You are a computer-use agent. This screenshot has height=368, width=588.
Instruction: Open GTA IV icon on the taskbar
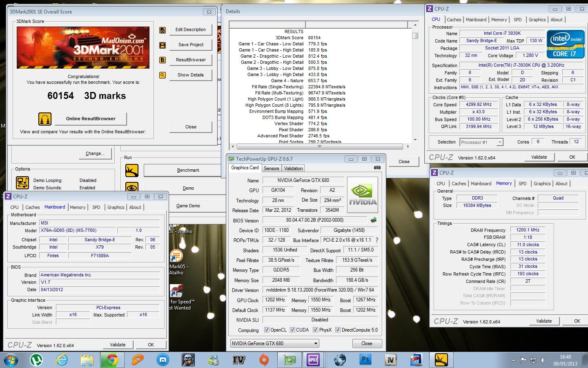pos(238,360)
